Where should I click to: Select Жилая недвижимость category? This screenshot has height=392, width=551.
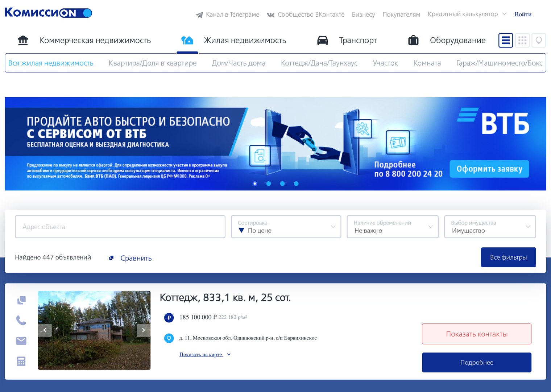point(245,40)
